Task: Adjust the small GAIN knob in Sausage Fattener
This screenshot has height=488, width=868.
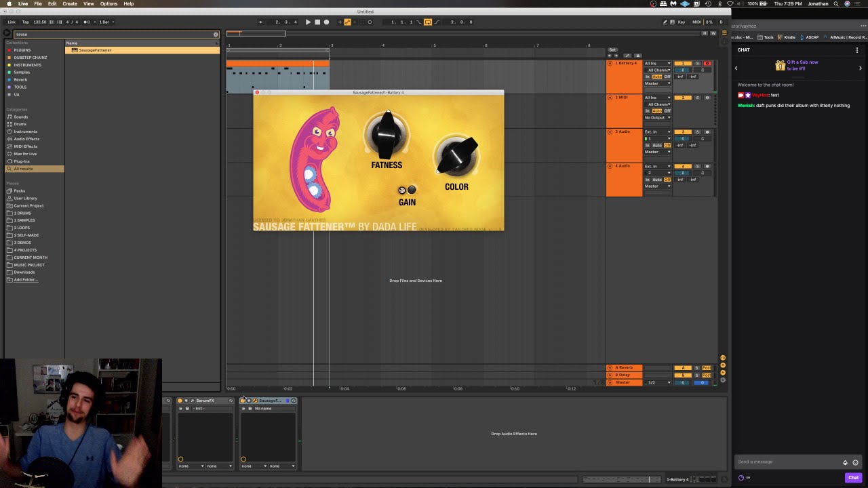Action: (x=402, y=190)
